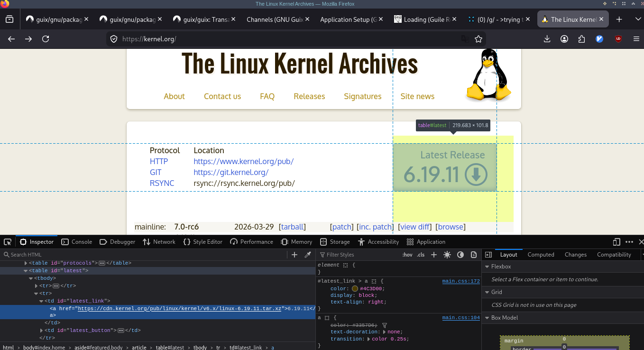Click the plus to create new HTML node

pos(294,255)
